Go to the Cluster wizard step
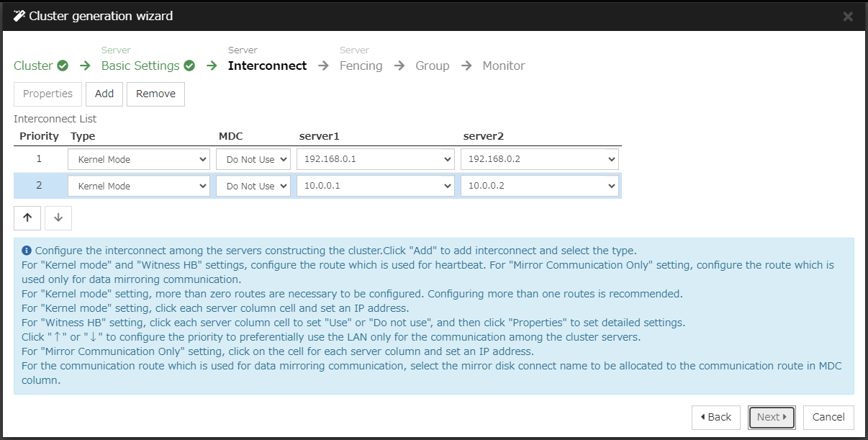The image size is (868, 440). click(x=33, y=66)
